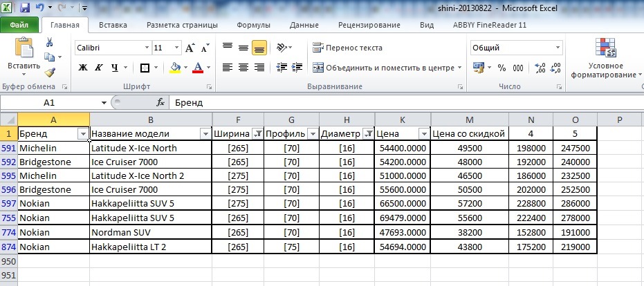
Task: Select cell containing Latitude X-Ice North 2
Action: click(151, 175)
